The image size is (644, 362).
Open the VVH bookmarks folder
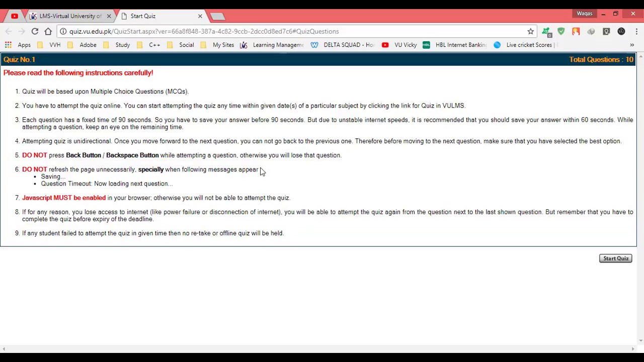(x=49, y=45)
